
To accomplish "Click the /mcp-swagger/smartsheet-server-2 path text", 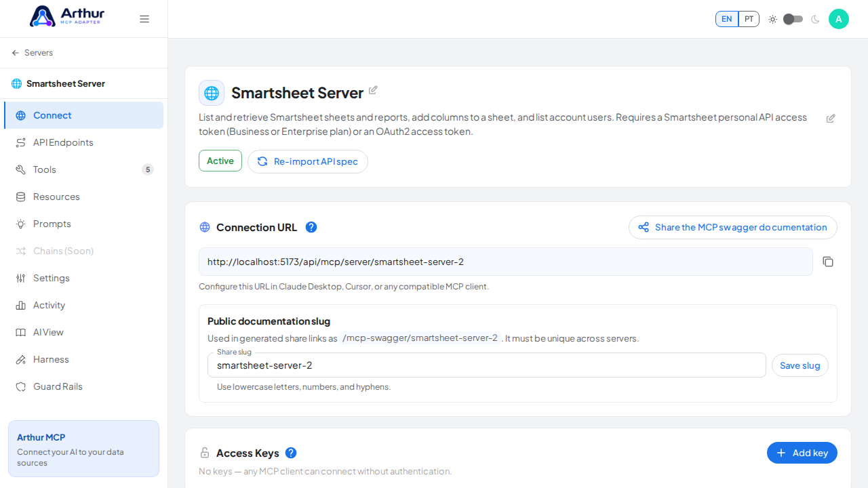I will (x=420, y=338).
